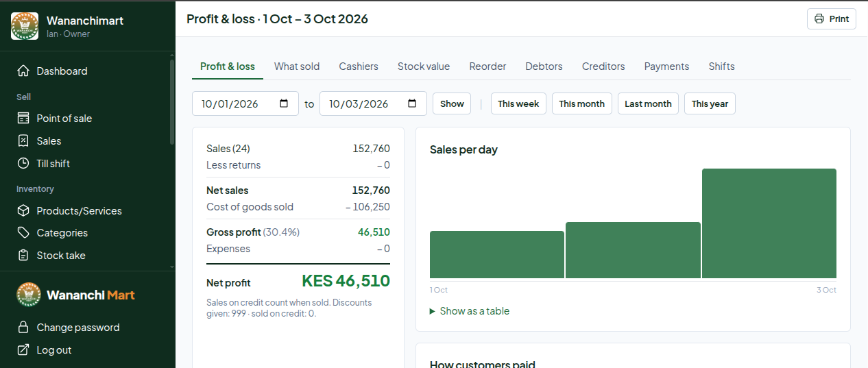868x368 pixels.
Task: Click the 1 Oct sales bar
Action: pos(496,254)
